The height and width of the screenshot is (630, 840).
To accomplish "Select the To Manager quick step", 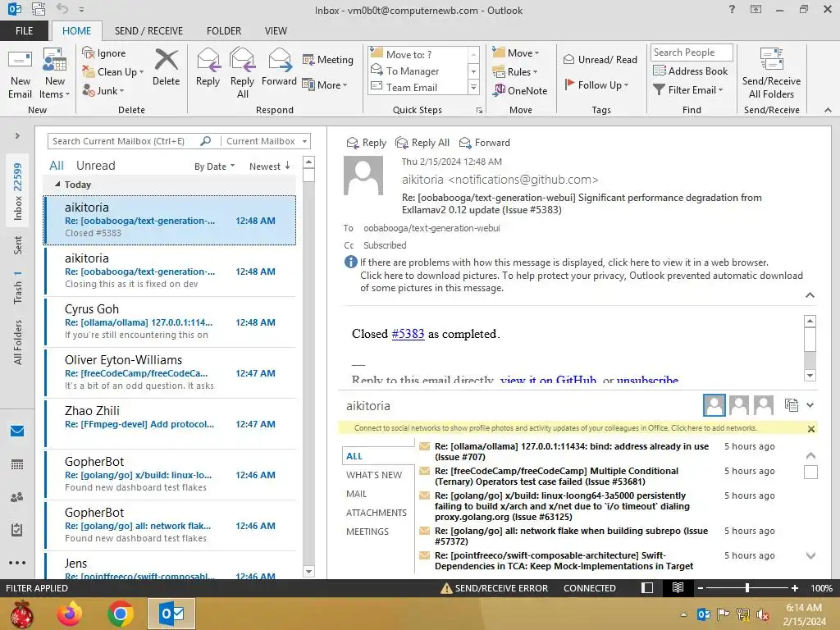I will [419, 71].
